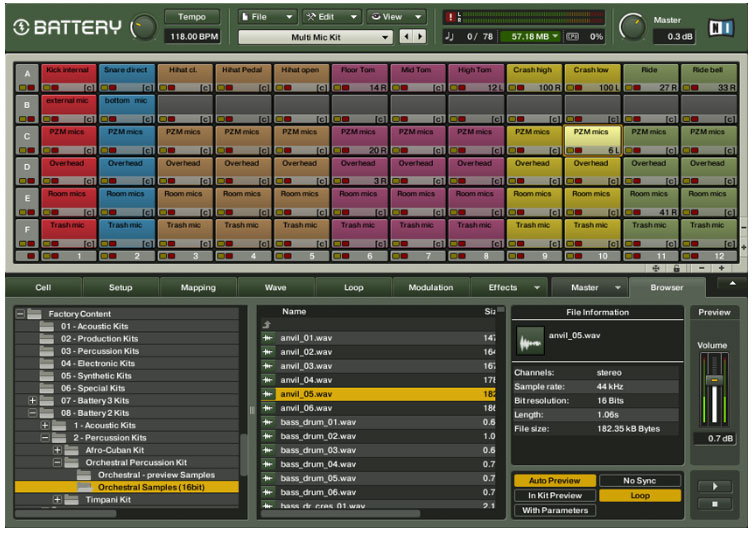Click the Factory Content folder icon

pos(34,314)
